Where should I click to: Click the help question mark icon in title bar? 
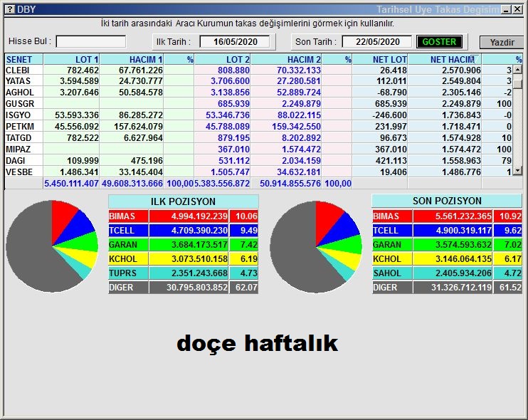10,9
